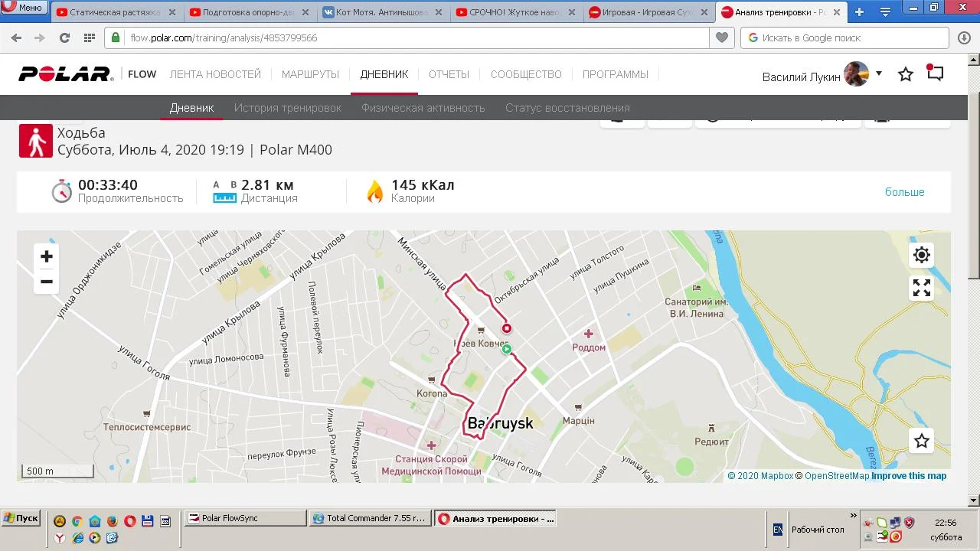Open ЛЕНТА НОВОСТЕЙ menu item
The image size is (980, 551).
(215, 74)
